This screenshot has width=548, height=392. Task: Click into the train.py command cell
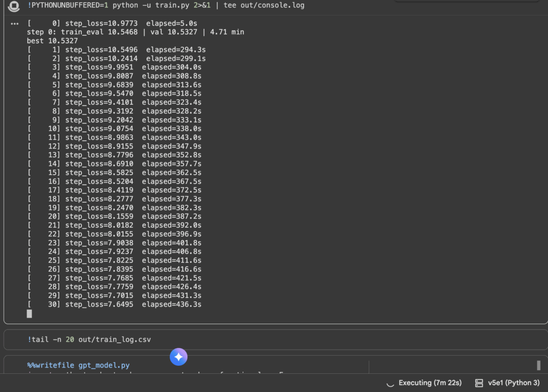point(214,5)
